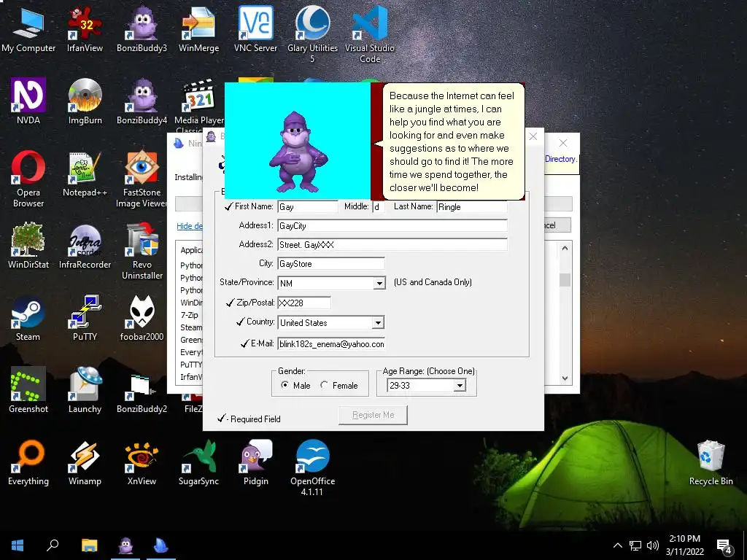Screen dimensions: 747x560
Task: Select Female gender radio button
Action: [x=324, y=385]
